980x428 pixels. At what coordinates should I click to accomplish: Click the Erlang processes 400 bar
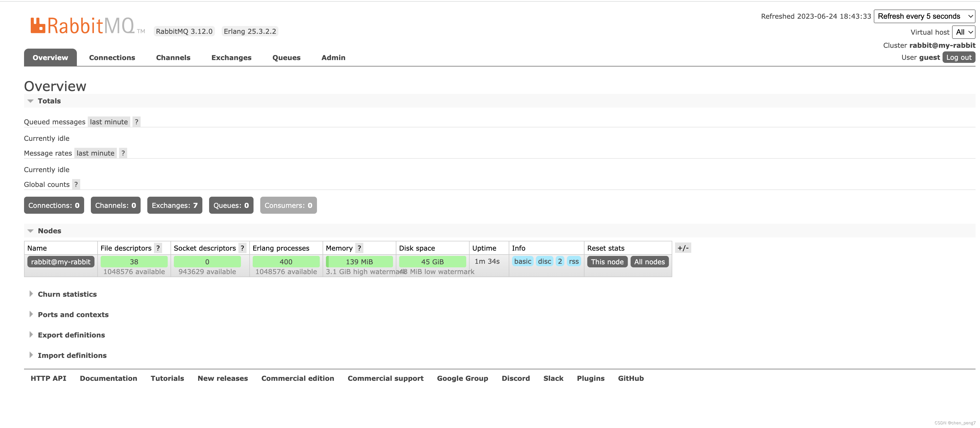pyautogui.click(x=286, y=262)
